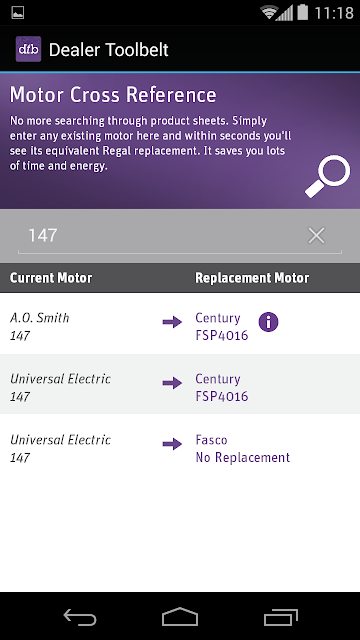Select Fasco No Replacement entry
Viewport: 360px width, 640px height.
tap(242, 448)
